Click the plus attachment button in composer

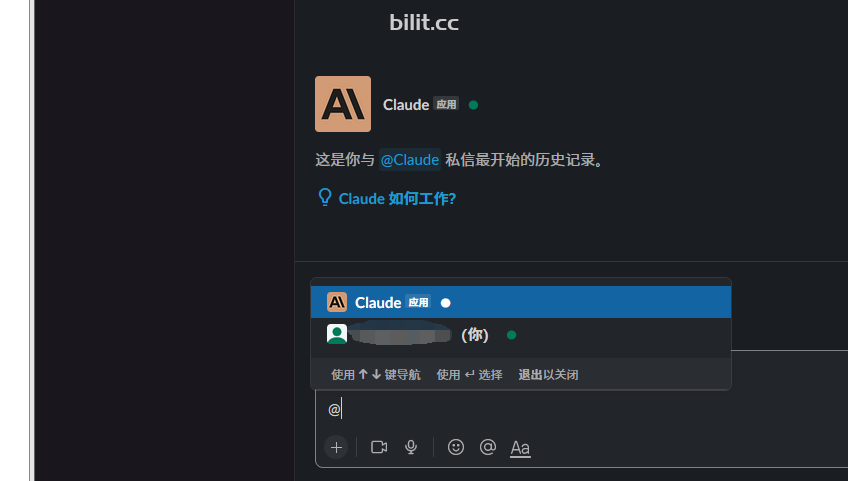click(x=336, y=447)
